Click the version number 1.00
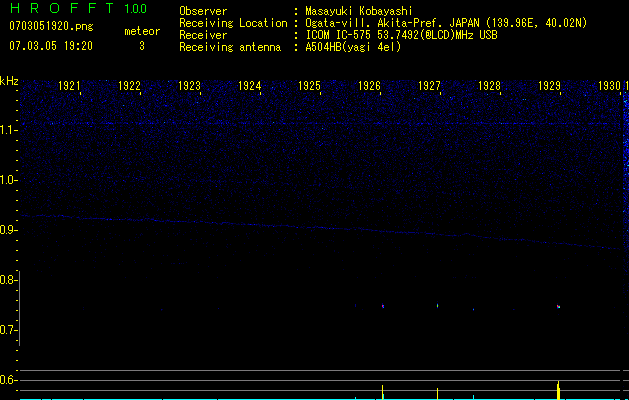This screenshot has width=629, height=400. (x=135, y=8)
